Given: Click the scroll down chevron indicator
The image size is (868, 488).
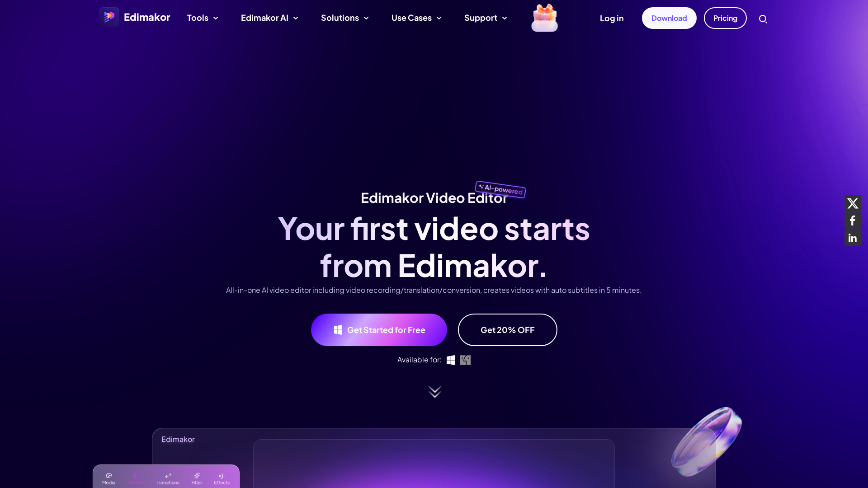Looking at the screenshot, I should (x=434, y=391).
